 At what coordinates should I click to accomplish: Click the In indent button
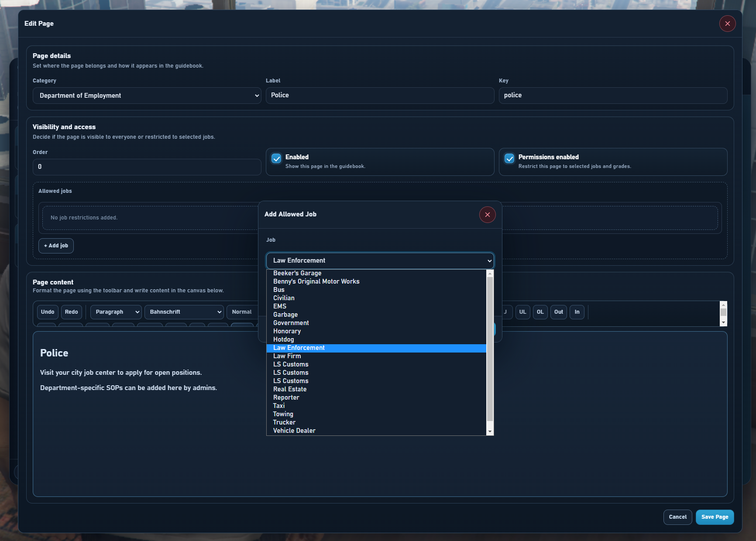coord(577,312)
